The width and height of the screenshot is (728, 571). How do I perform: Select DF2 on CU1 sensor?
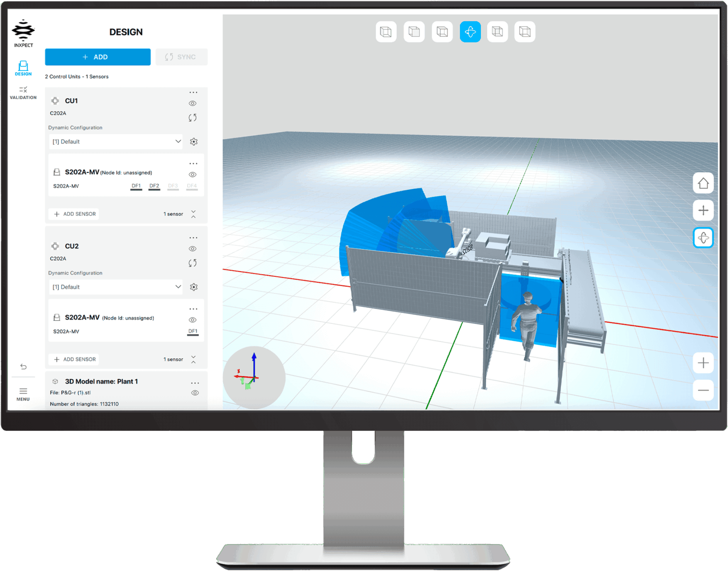click(154, 186)
